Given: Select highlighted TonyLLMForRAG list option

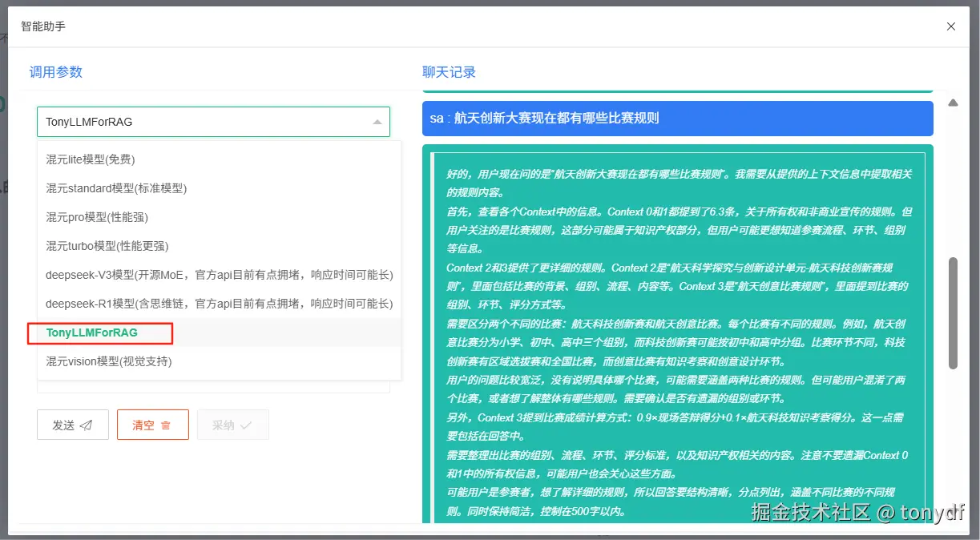Looking at the screenshot, I should coord(219,332).
